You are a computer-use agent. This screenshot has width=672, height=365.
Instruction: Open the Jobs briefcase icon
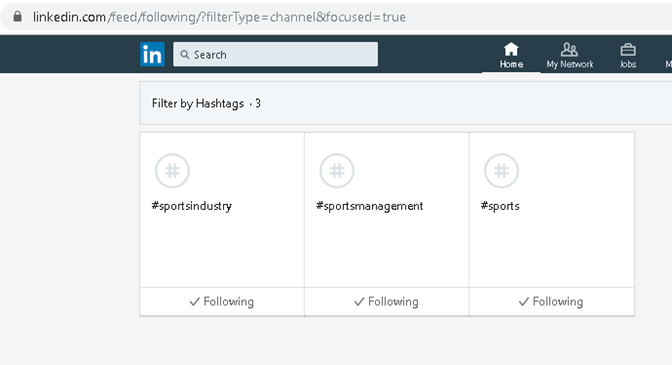pos(628,50)
